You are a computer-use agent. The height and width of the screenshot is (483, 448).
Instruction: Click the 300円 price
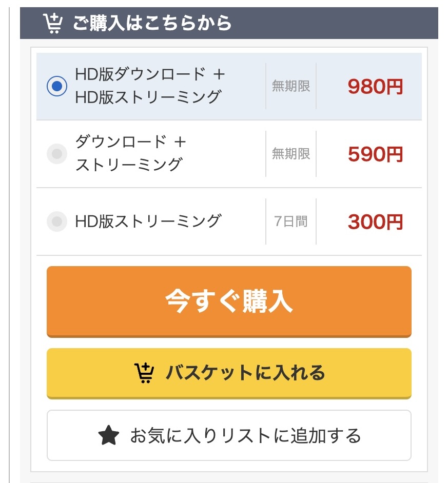point(375,222)
